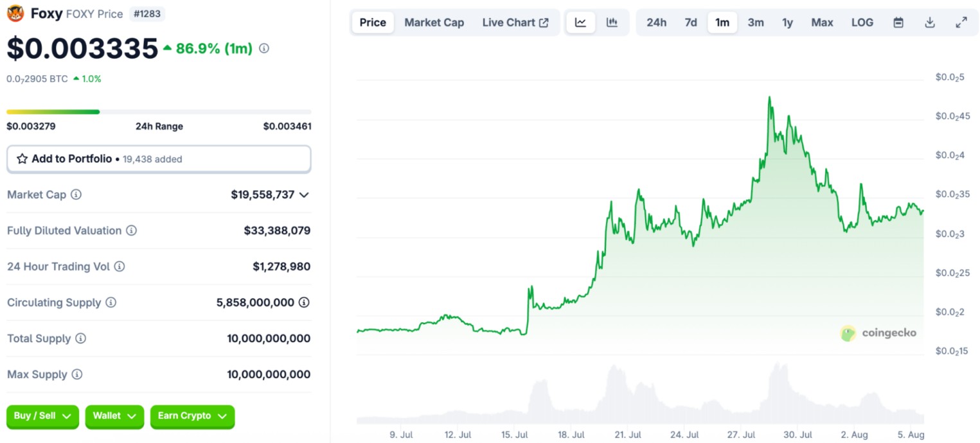Open the Wallet dropdown
980x443 pixels.
tap(114, 416)
